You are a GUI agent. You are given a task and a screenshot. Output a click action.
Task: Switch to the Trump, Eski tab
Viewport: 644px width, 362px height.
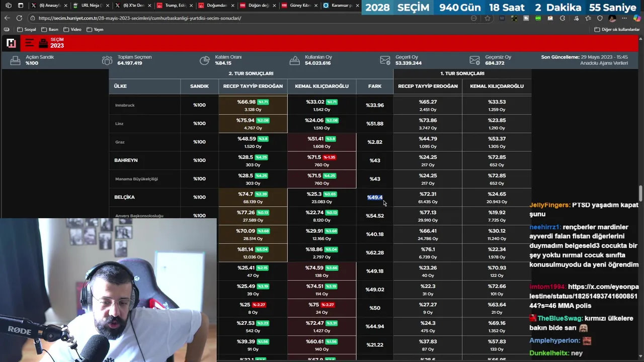click(x=175, y=6)
